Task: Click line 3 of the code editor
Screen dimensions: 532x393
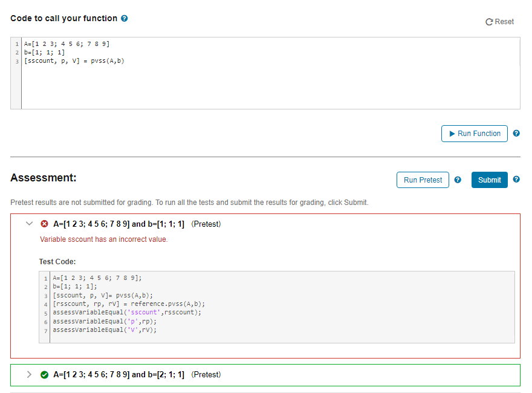Action: [x=73, y=60]
